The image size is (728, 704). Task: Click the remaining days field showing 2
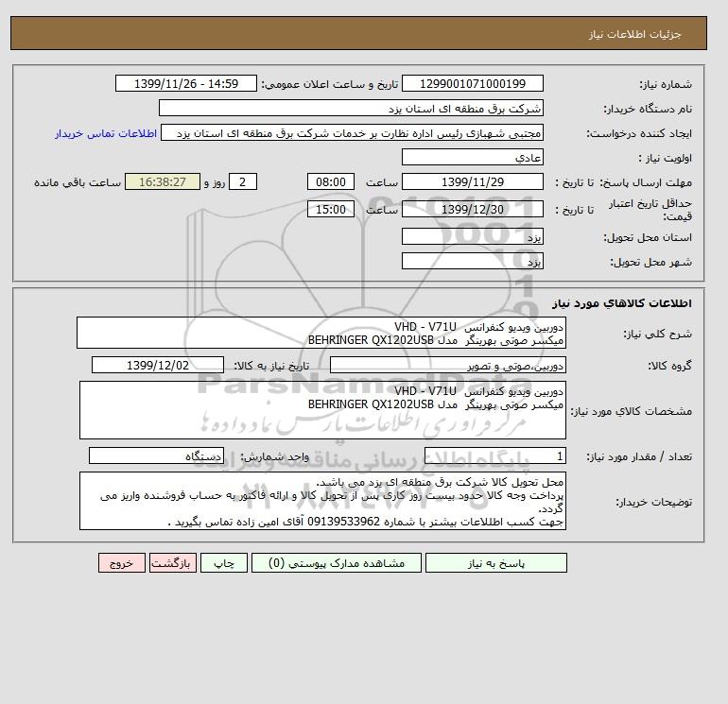242,182
